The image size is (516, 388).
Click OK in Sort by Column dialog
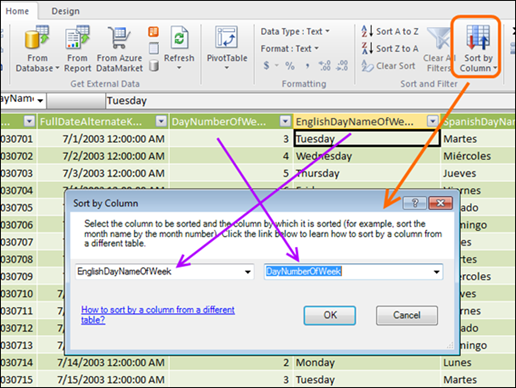click(x=330, y=315)
